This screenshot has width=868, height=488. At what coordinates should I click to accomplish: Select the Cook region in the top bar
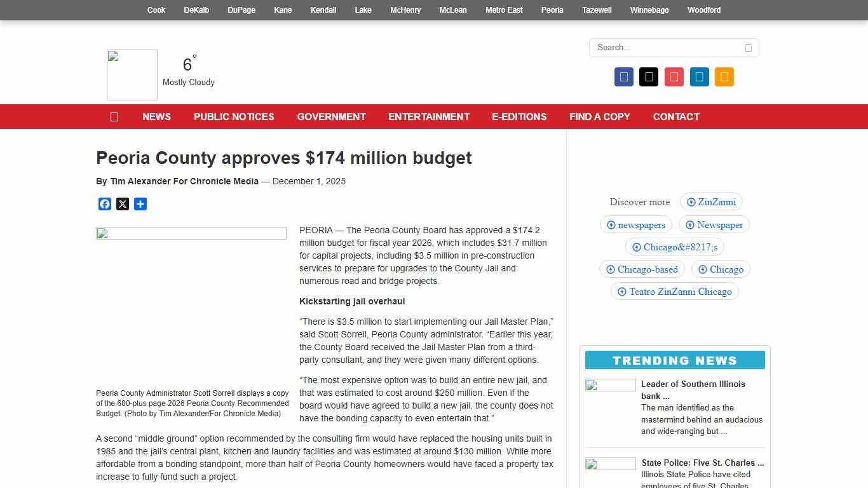click(x=156, y=10)
